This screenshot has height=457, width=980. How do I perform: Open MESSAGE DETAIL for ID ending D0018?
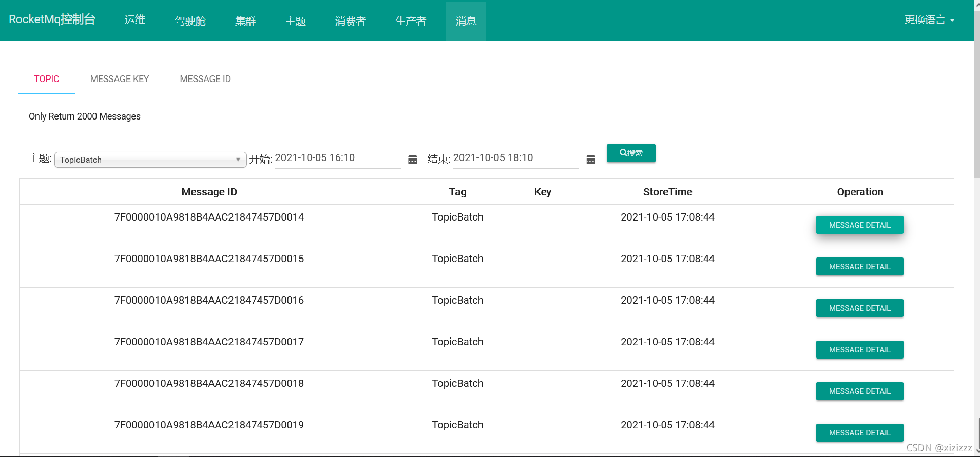coord(860,391)
